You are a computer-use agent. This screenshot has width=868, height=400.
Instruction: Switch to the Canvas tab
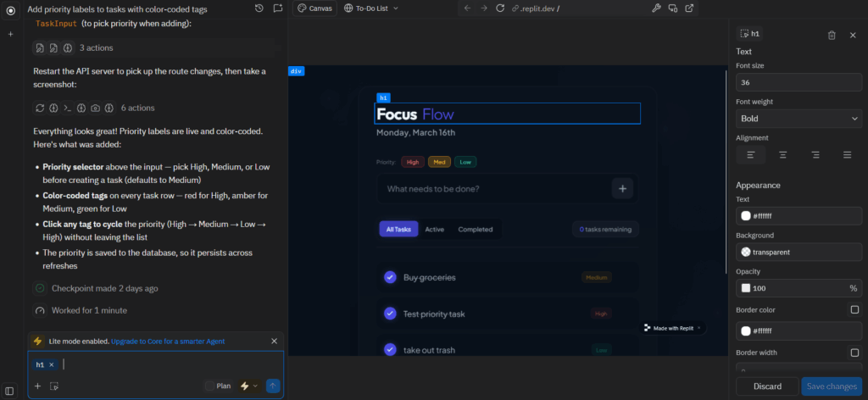tap(314, 8)
